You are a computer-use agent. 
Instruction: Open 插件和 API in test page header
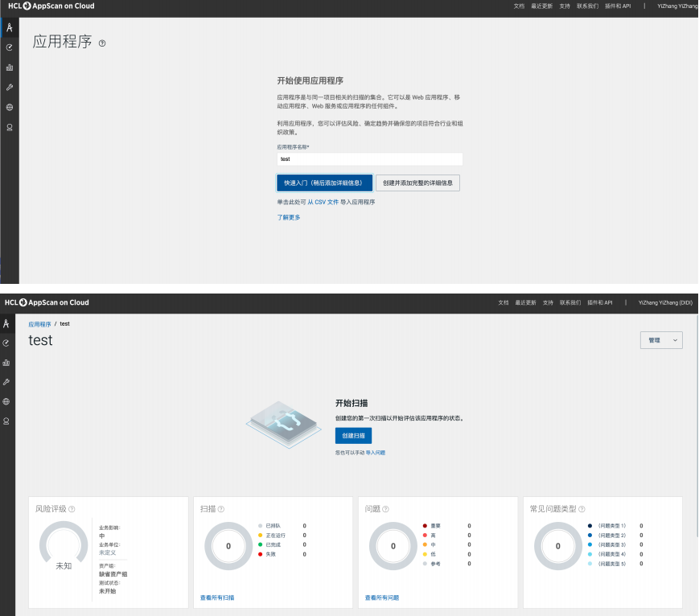click(x=599, y=302)
